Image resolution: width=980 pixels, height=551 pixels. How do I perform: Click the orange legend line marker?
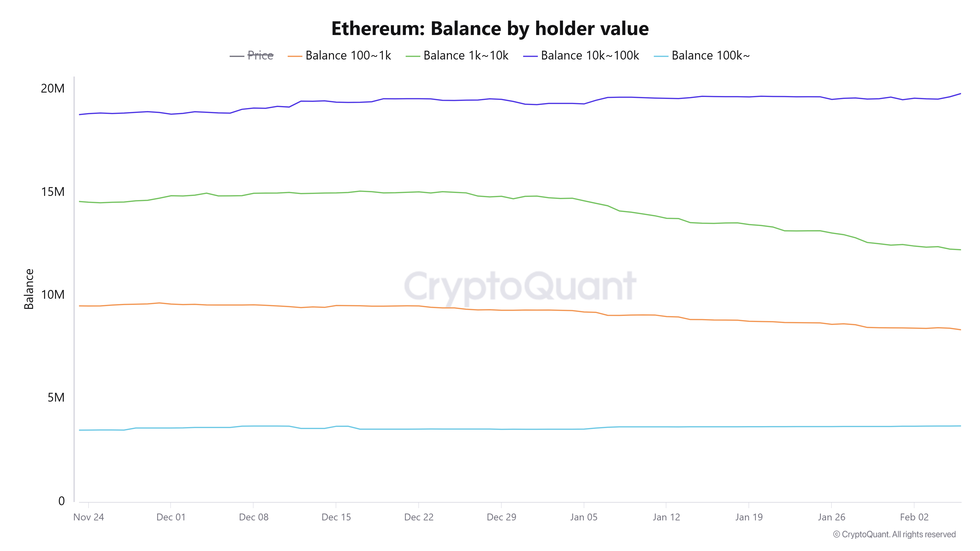click(x=294, y=56)
